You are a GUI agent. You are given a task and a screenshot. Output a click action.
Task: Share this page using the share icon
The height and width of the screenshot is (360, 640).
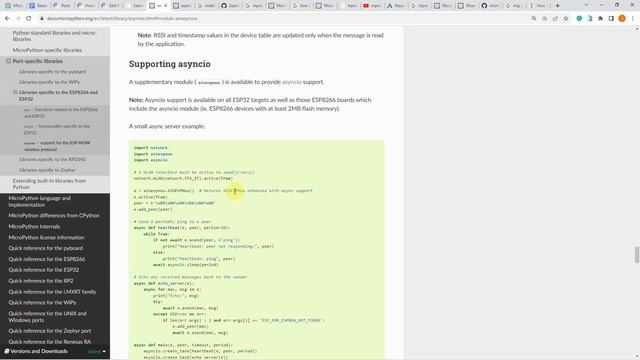click(x=555, y=18)
